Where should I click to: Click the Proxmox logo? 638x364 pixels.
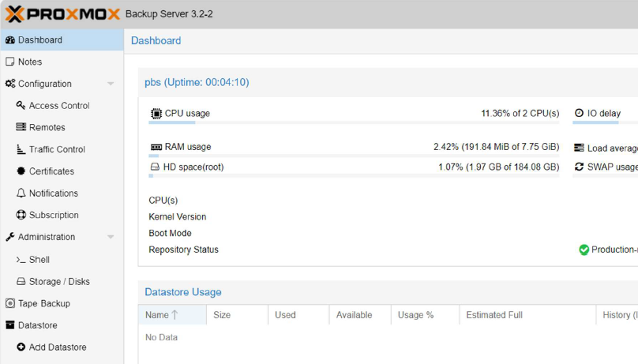pos(62,14)
